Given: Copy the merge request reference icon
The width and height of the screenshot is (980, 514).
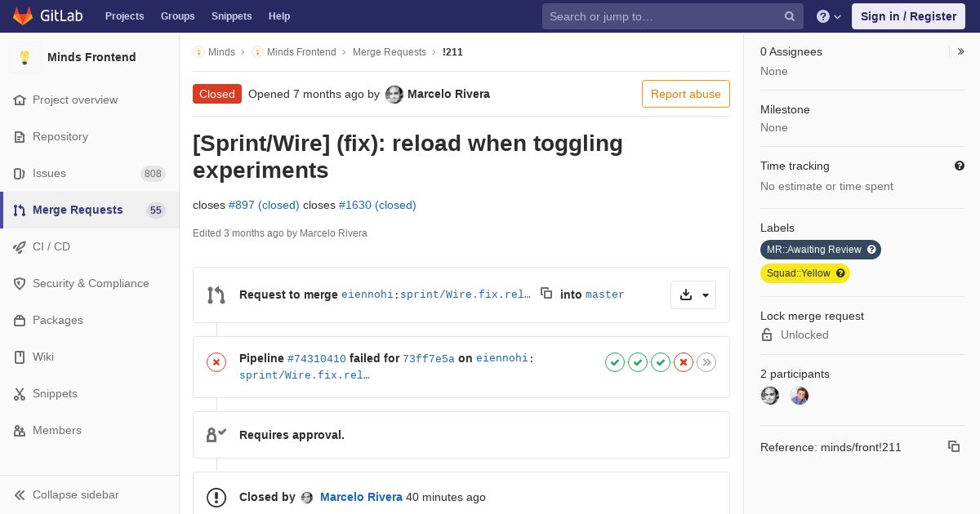Looking at the screenshot, I should coord(953,446).
